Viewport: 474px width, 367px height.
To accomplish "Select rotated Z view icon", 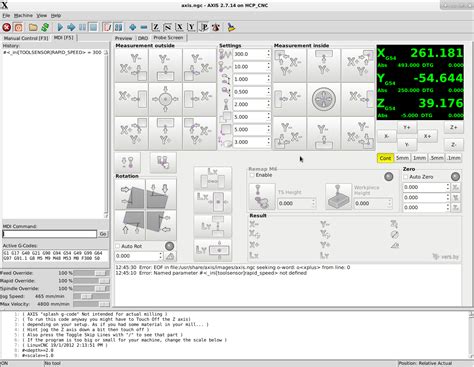I will pos(168,27).
